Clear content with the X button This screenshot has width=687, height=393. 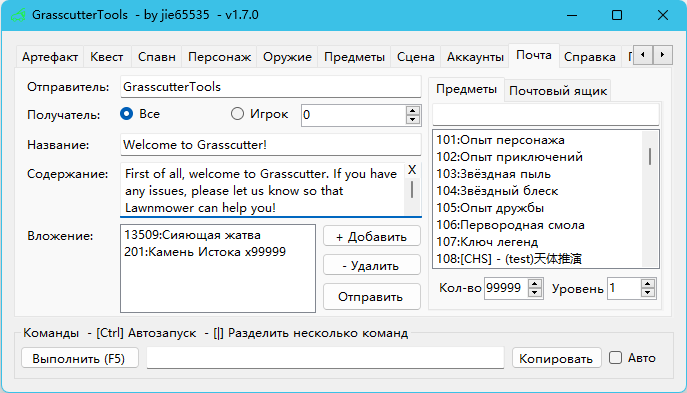[412, 170]
